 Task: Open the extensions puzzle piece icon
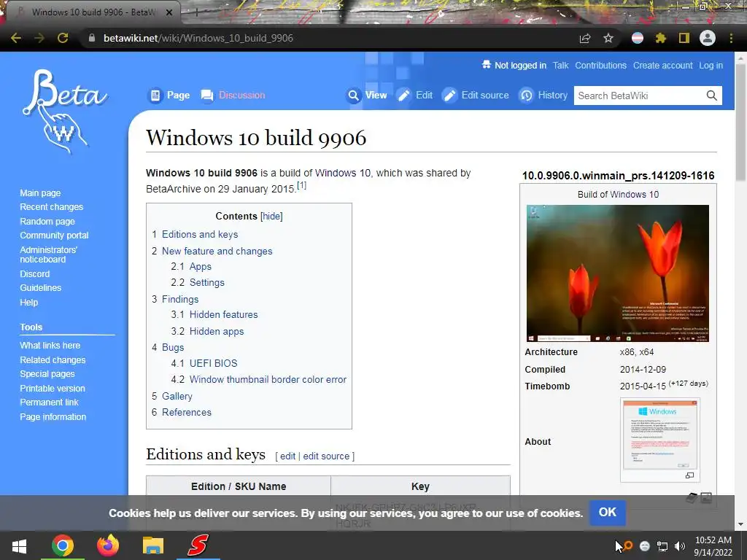click(x=661, y=38)
